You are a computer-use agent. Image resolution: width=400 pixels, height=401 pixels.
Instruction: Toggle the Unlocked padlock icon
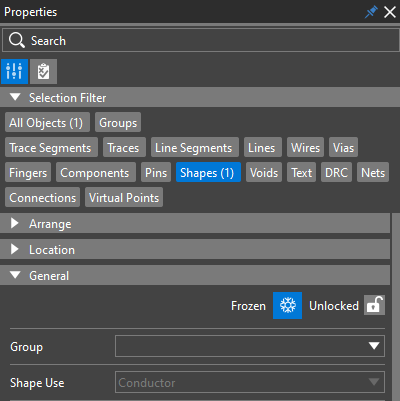point(374,305)
